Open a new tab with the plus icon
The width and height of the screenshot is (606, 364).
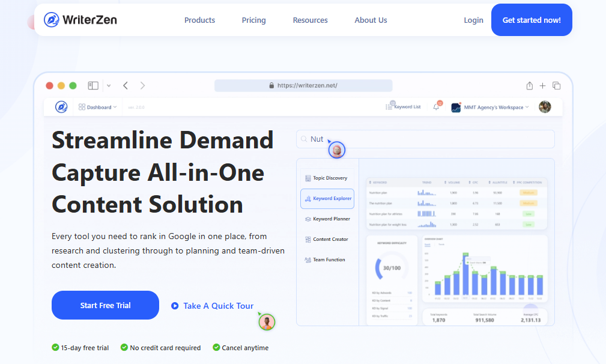pos(542,85)
